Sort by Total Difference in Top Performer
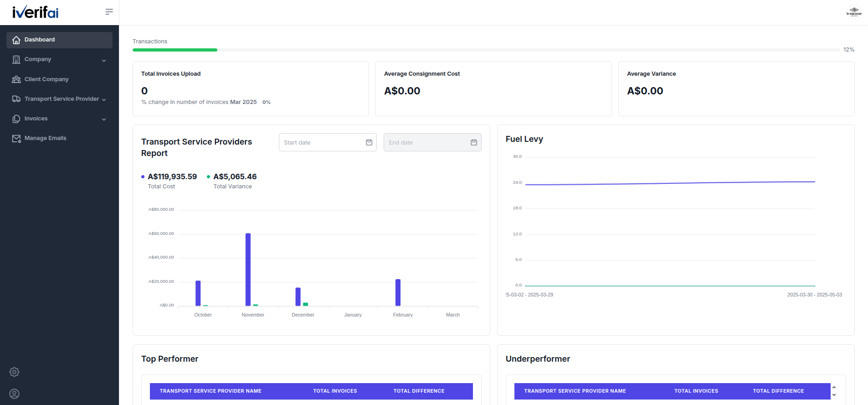Screen dimensions: 868x405 (x=419, y=391)
